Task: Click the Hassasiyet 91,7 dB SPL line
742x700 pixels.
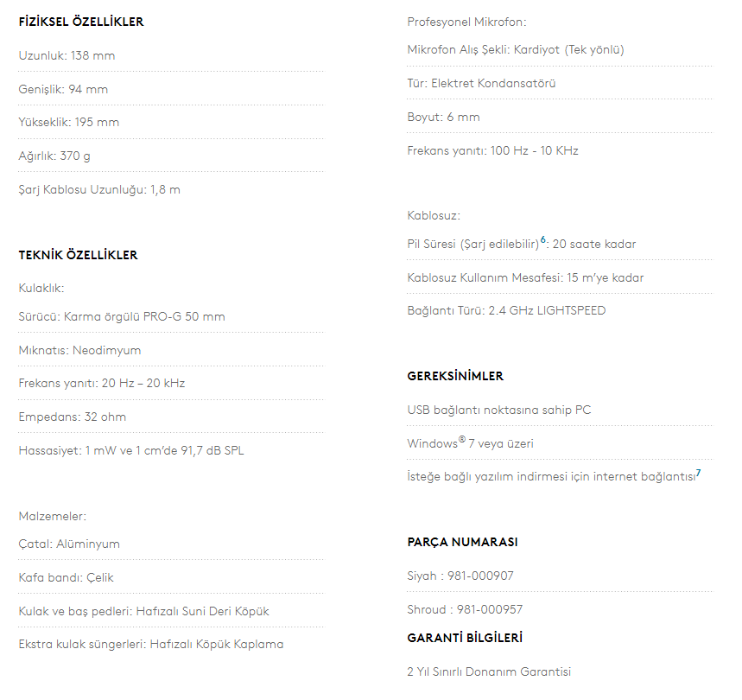Action: (x=131, y=450)
